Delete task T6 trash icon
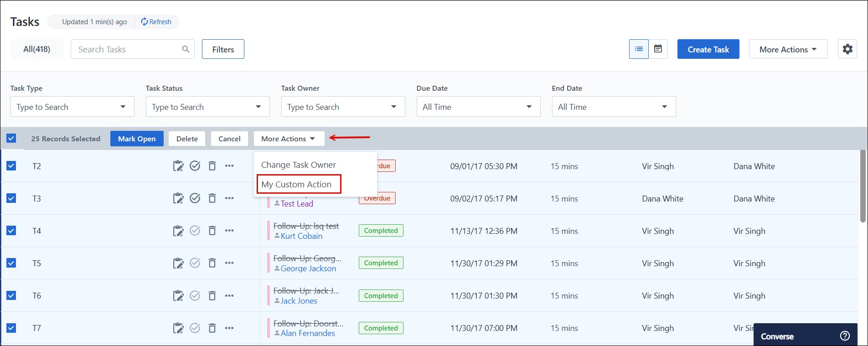The width and height of the screenshot is (868, 346). pyautogui.click(x=212, y=295)
